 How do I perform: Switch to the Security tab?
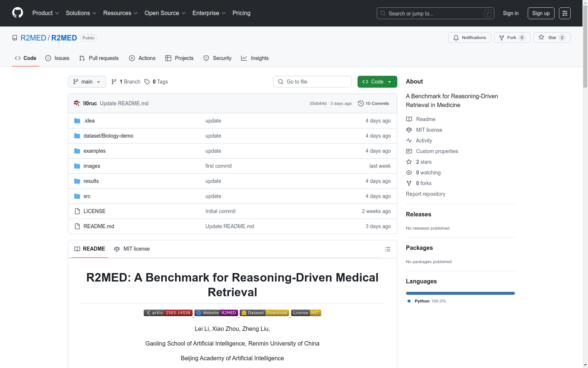218,58
